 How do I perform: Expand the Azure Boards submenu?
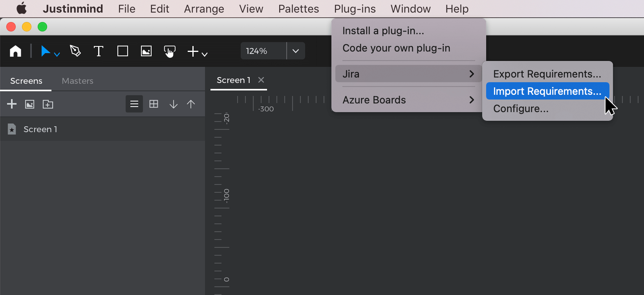[x=408, y=100]
